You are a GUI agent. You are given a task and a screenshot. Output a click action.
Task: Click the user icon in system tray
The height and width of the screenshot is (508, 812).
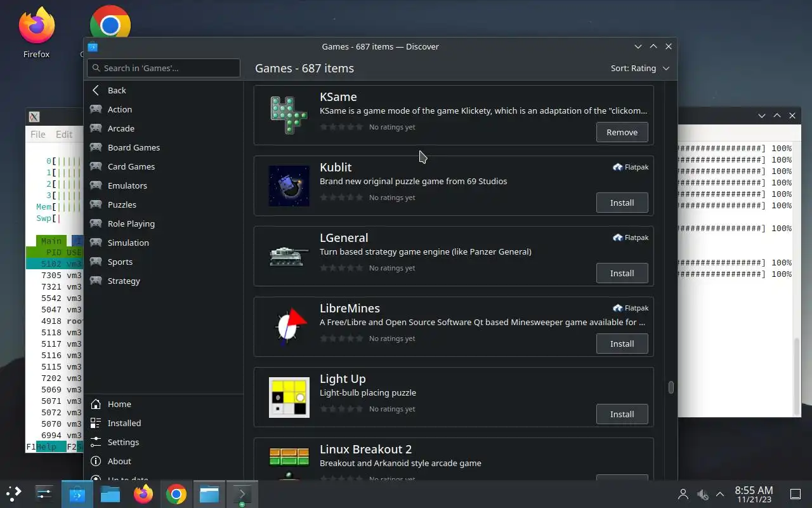pos(683,494)
